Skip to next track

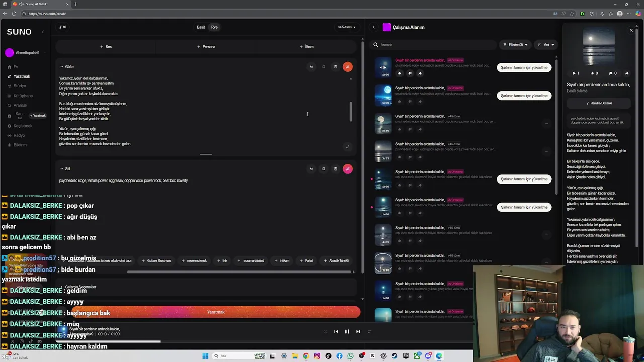pyautogui.click(x=358, y=332)
